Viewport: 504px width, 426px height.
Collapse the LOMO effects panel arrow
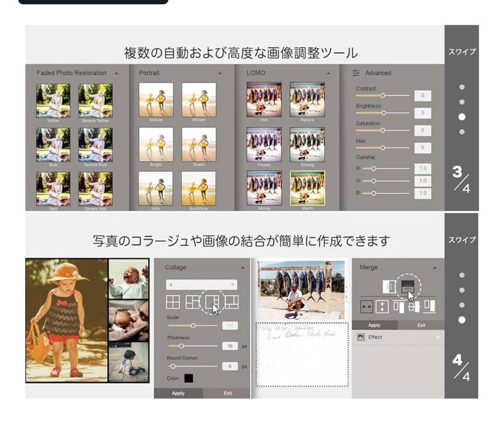point(329,73)
